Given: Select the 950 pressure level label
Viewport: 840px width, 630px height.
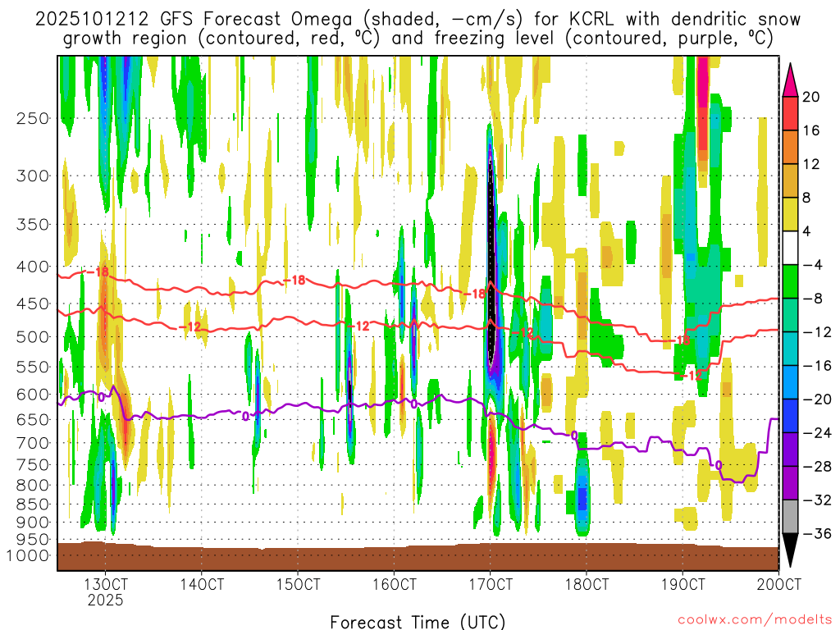Looking at the screenshot, I should pos(33,540).
